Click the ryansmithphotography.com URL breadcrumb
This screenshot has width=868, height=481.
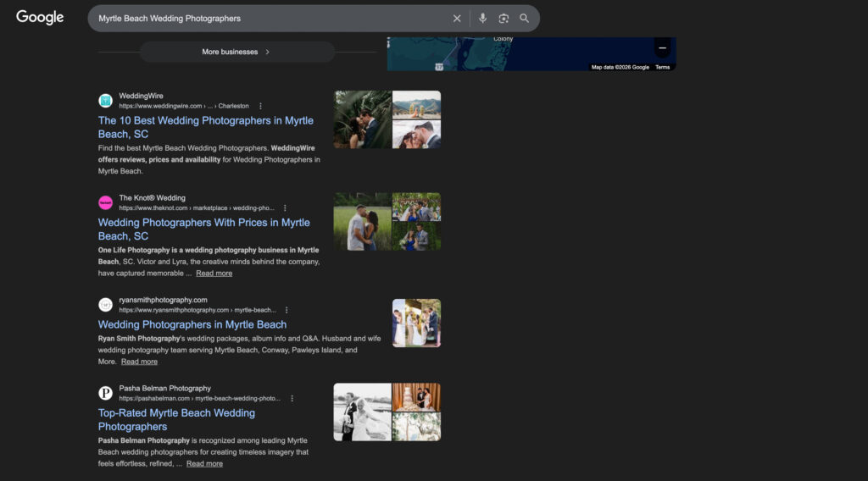(x=198, y=310)
